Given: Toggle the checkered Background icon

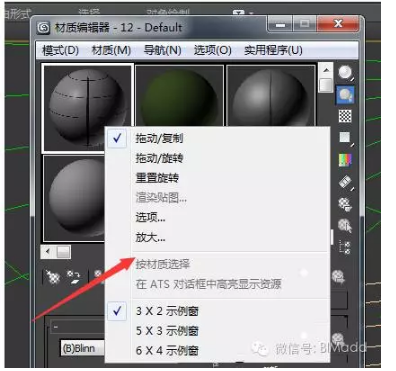Looking at the screenshot, I should click(x=345, y=116).
